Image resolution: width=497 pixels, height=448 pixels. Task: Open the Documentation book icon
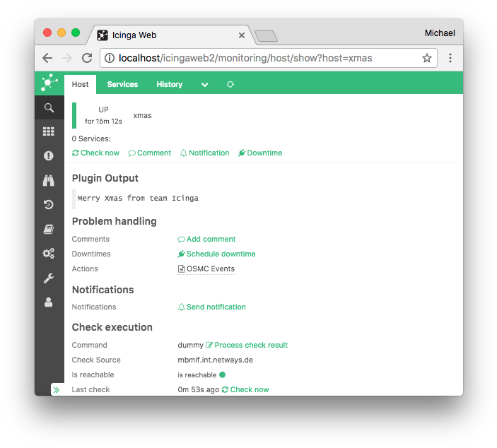(49, 229)
